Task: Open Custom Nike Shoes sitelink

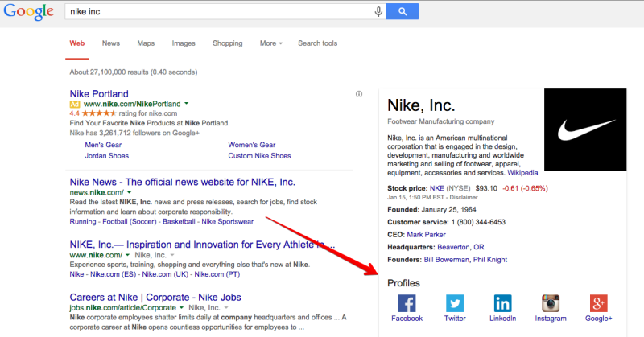Action: pyautogui.click(x=259, y=155)
